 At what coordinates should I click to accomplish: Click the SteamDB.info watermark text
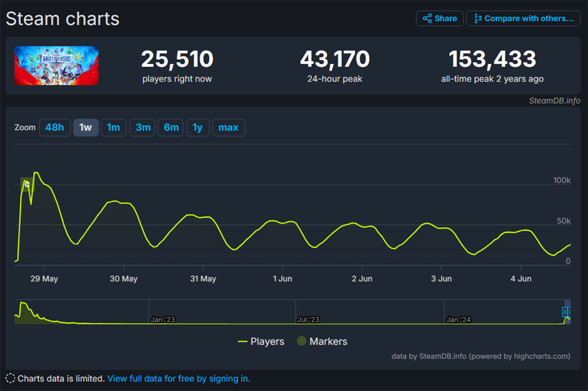tap(554, 101)
